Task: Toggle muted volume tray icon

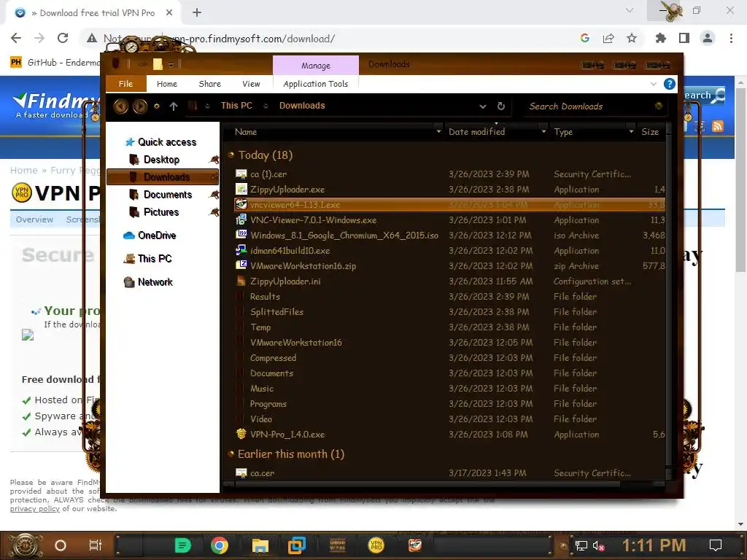Action: tap(598, 545)
